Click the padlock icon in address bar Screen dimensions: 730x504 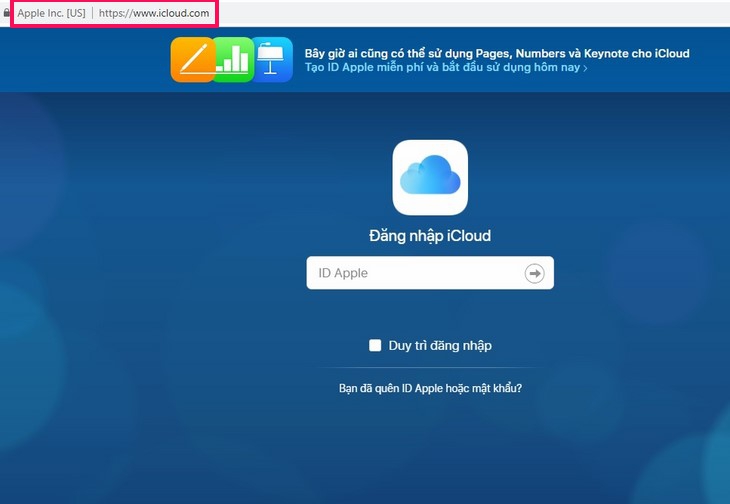[7, 13]
